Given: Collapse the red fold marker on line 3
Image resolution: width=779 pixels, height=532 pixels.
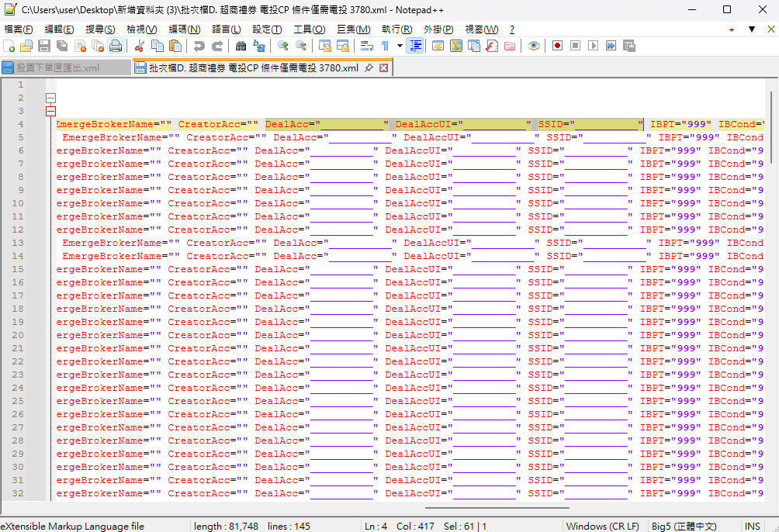Looking at the screenshot, I should point(50,111).
